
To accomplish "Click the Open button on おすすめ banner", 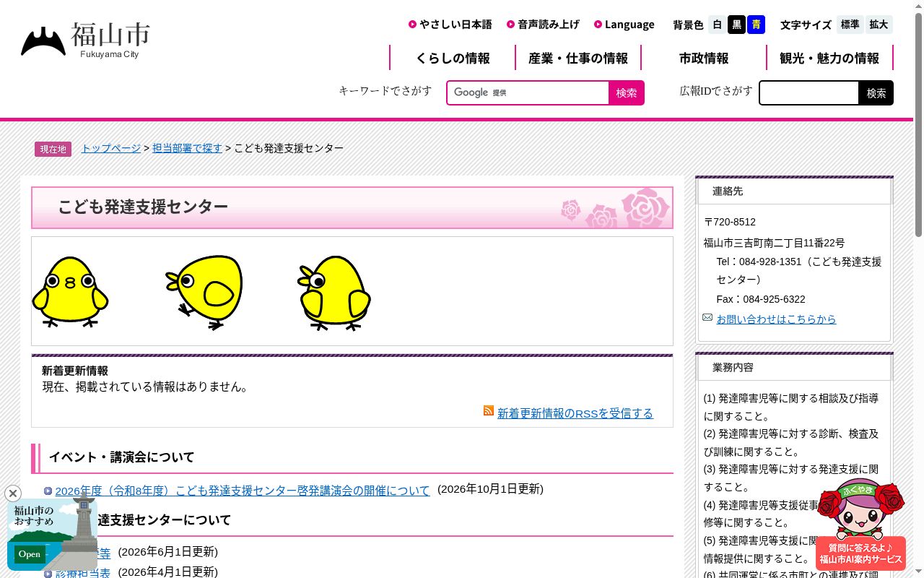I will 30,554.
